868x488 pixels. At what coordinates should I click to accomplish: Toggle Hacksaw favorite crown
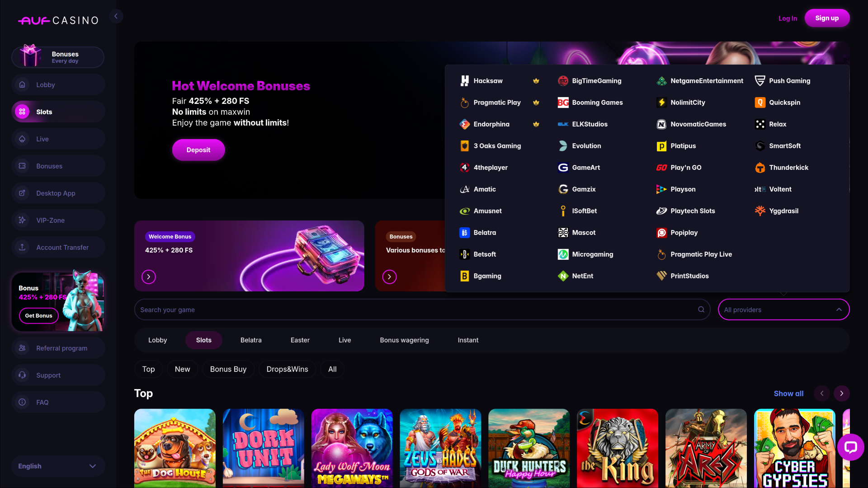536,81
